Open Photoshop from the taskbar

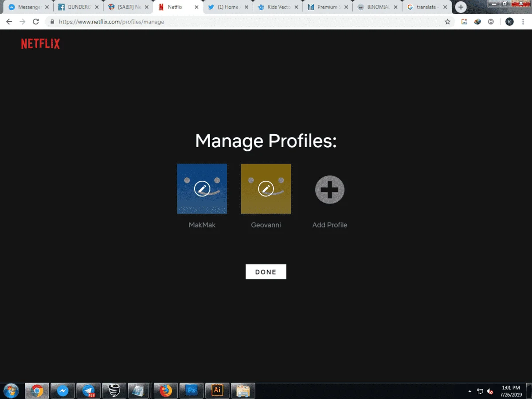192,391
